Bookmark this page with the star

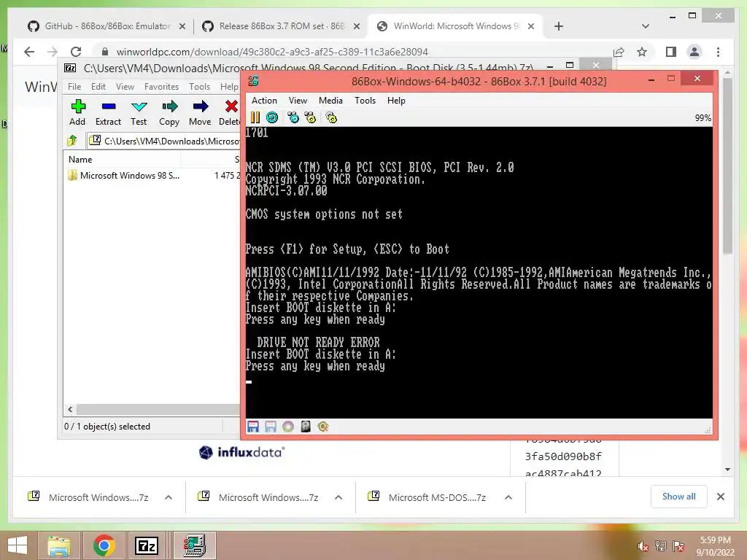tap(642, 52)
